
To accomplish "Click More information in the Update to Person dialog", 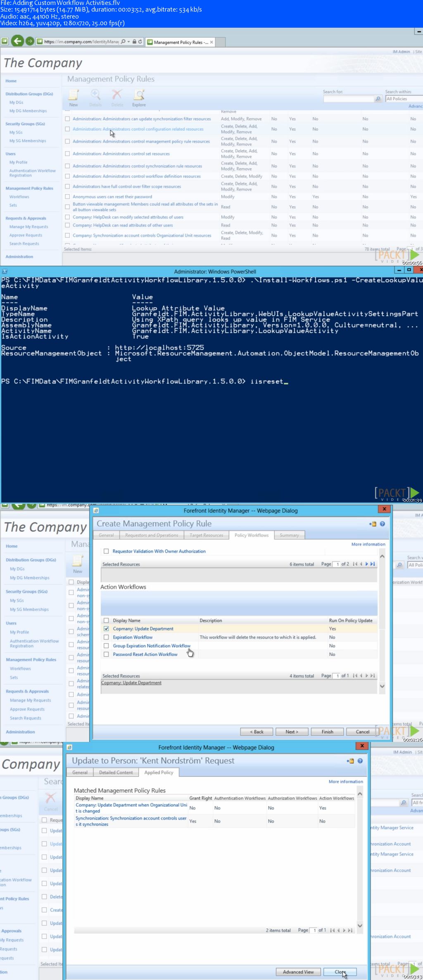I will 346,782.
